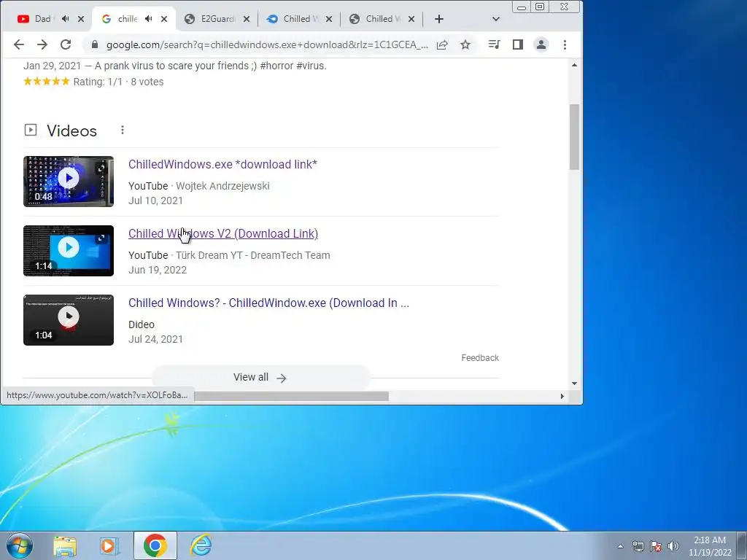Click the scroll down arrow of the page

(575, 384)
